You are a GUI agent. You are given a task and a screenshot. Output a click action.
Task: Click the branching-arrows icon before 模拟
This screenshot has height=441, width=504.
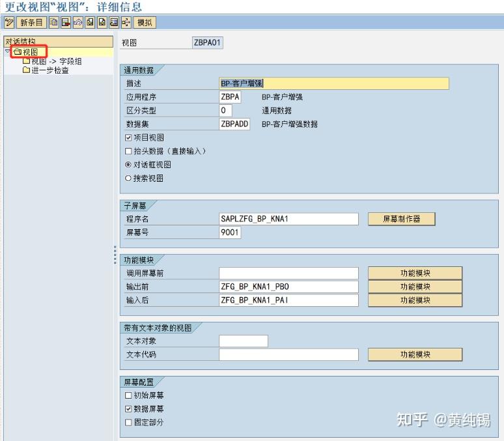click(126, 23)
